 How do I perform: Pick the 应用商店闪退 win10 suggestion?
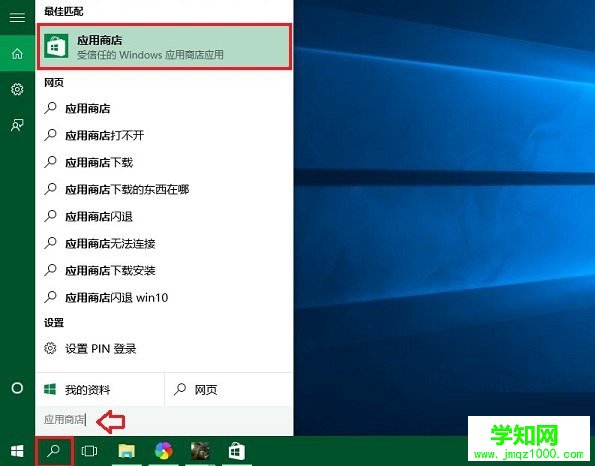tap(164, 297)
